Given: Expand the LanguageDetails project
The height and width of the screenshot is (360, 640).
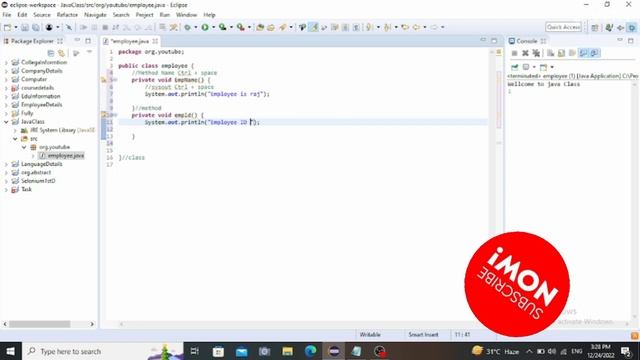Looking at the screenshot, I should coord(6,164).
